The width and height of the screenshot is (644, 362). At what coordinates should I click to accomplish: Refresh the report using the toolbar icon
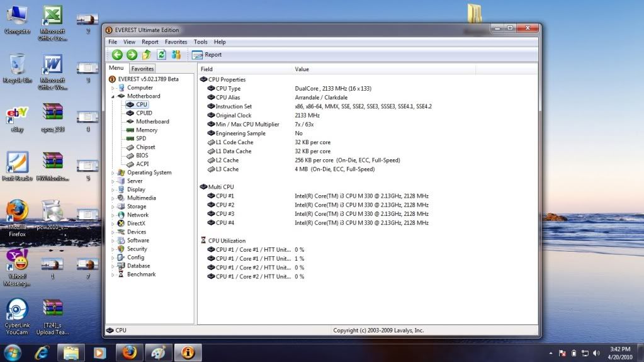coord(161,55)
